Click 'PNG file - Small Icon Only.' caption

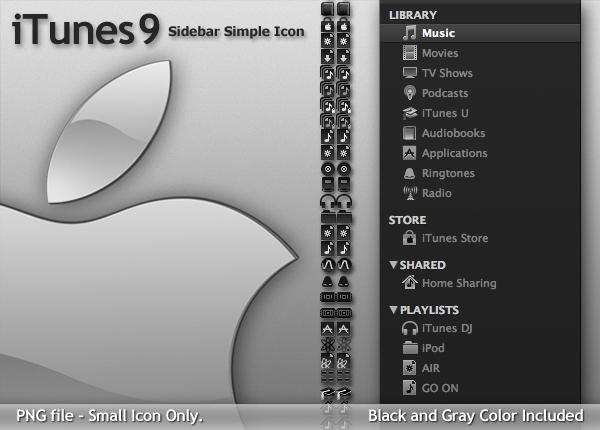click(109, 416)
